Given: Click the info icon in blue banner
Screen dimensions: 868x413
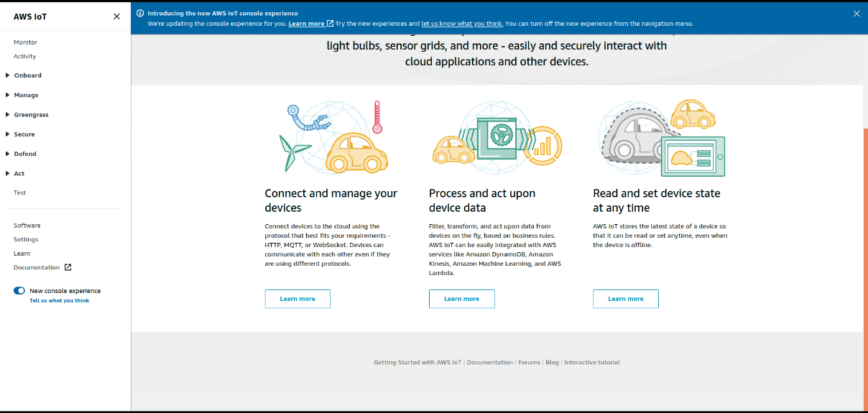Looking at the screenshot, I should 140,13.
